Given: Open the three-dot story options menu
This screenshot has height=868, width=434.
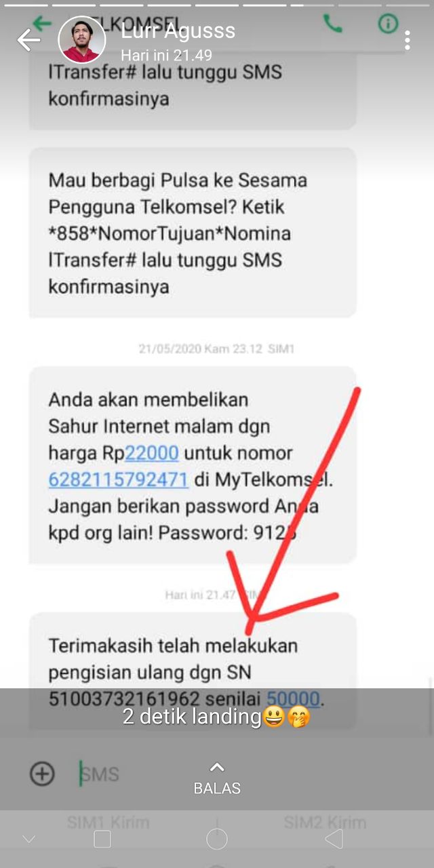Looking at the screenshot, I should pyautogui.click(x=407, y=40).
